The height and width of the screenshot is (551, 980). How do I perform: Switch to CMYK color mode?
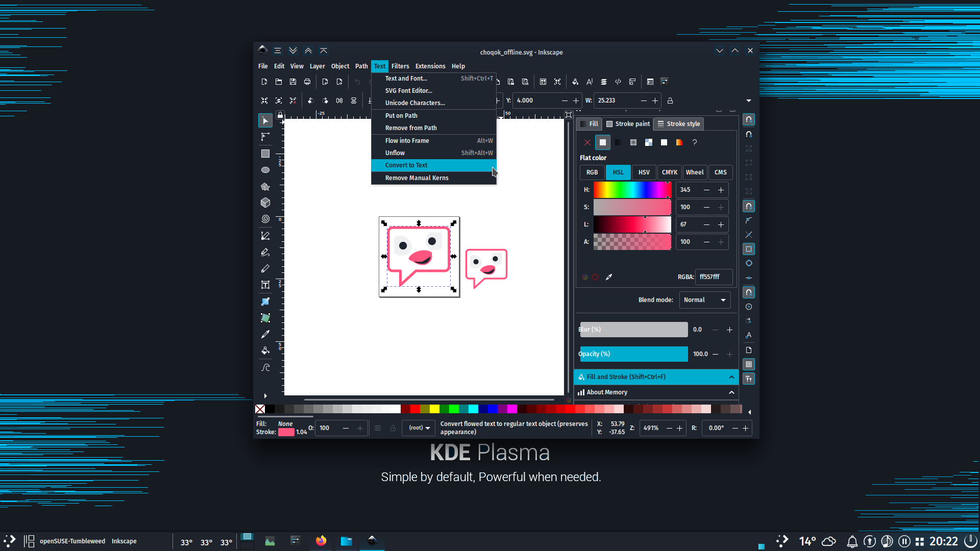pyautogui.click(x=669, y=172)
